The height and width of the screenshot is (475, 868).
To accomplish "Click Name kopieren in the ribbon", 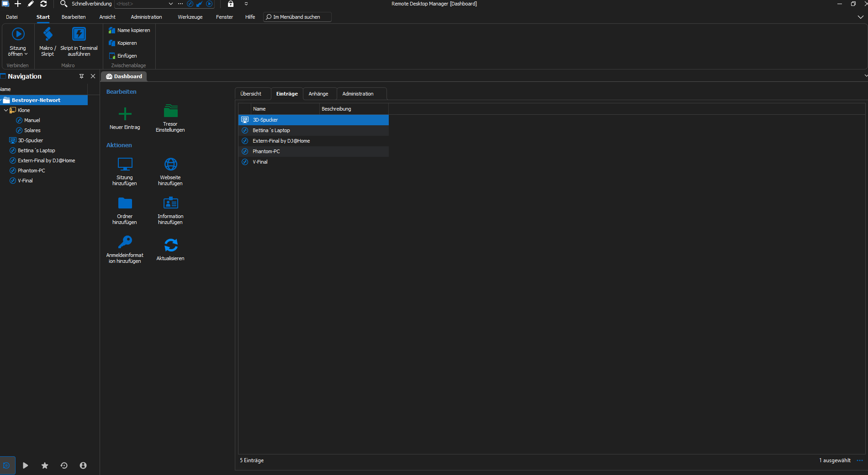I will click(129, 30).
